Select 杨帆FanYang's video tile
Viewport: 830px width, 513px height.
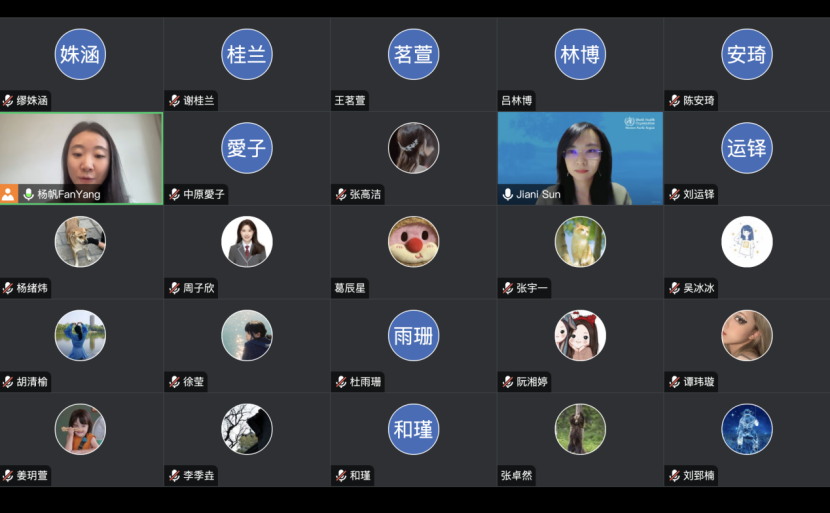point(82,158)
